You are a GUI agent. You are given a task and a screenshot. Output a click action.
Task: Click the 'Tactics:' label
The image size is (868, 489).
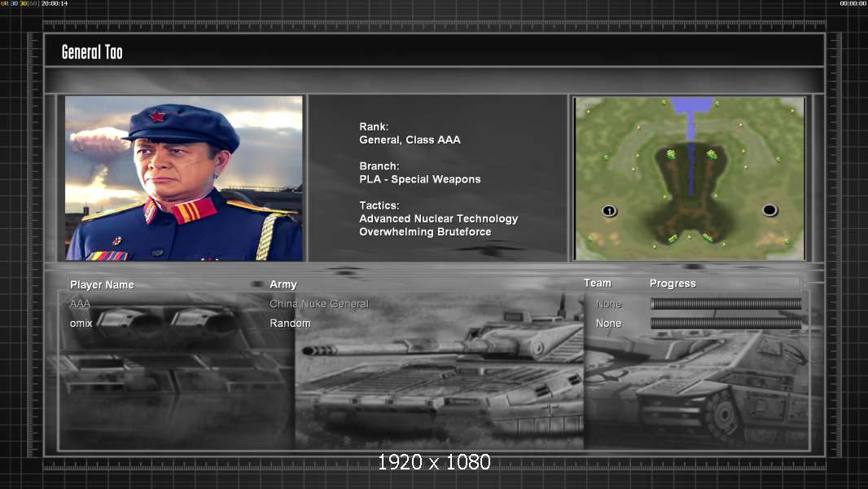379,205
